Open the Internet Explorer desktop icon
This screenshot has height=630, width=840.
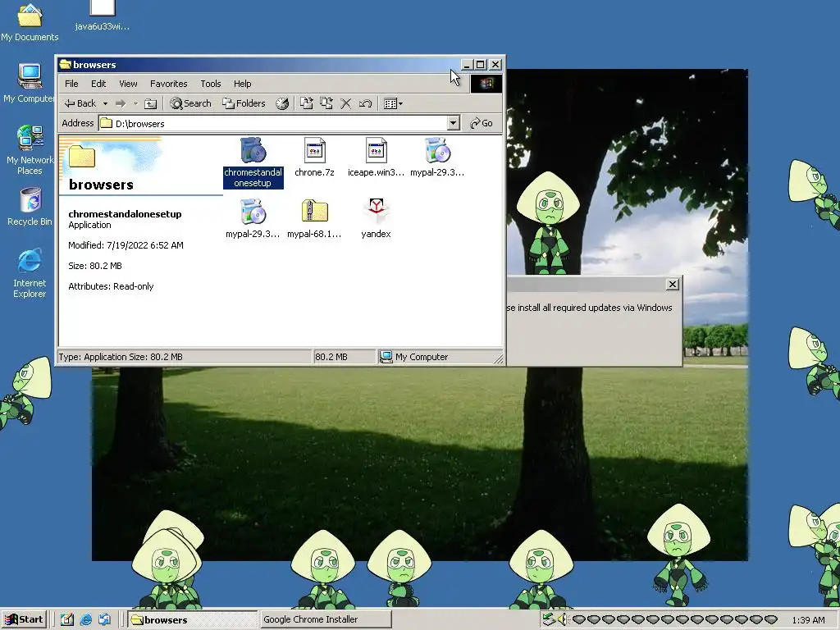30,273
